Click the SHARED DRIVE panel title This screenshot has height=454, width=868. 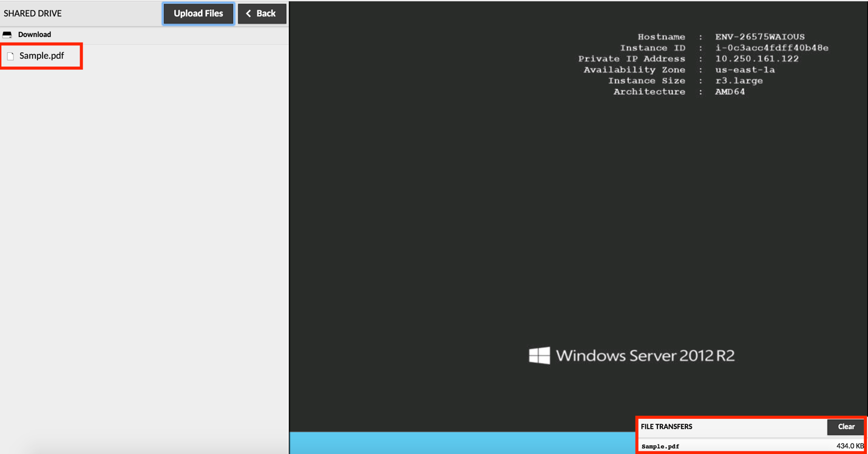(x=33, y=13)
